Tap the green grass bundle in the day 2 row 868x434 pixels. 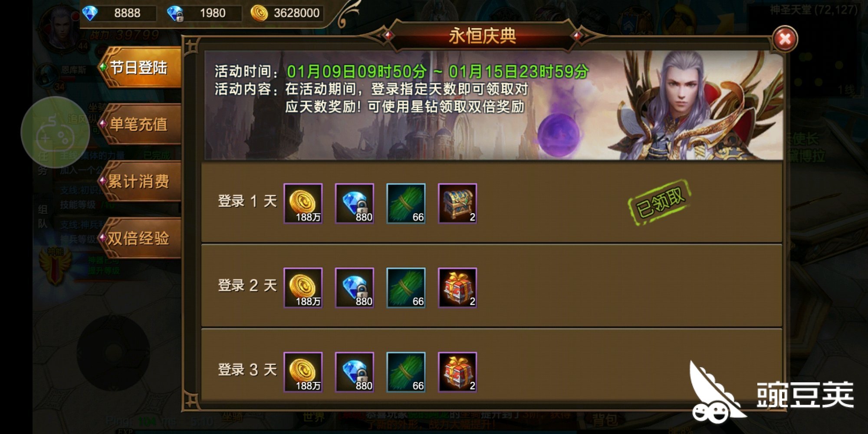406,288
